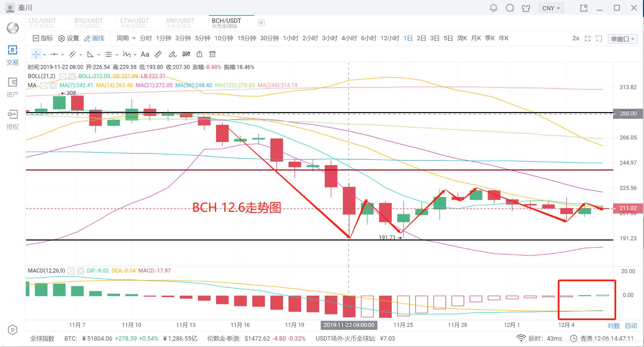The image size is (644, 347).
Task: Switch to XRP/USDT tab
Action: 180,23
